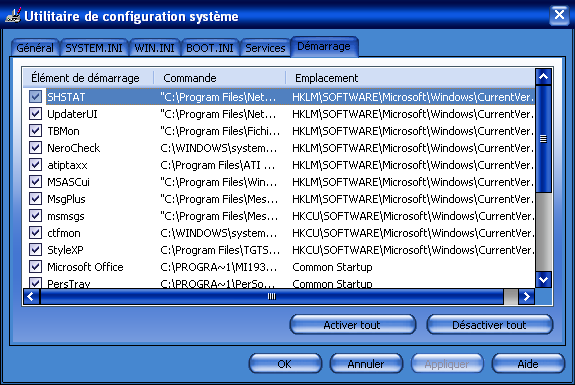Click the NeroCheck command C:\WINDOWS\system...
Screen dimensions: 575x385
pyautogui.click(x=219, y=148)
